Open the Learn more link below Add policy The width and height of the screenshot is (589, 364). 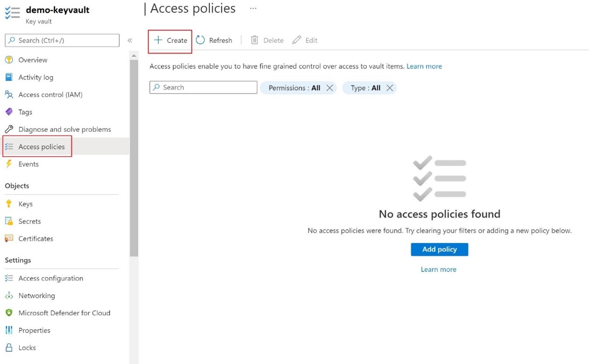coord(439,269)
